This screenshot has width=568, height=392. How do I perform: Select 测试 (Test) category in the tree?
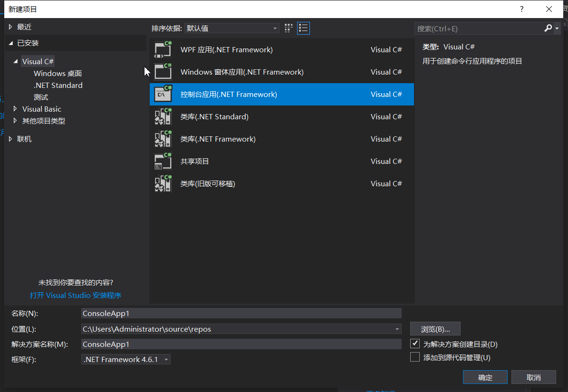(x=41, y=97)
